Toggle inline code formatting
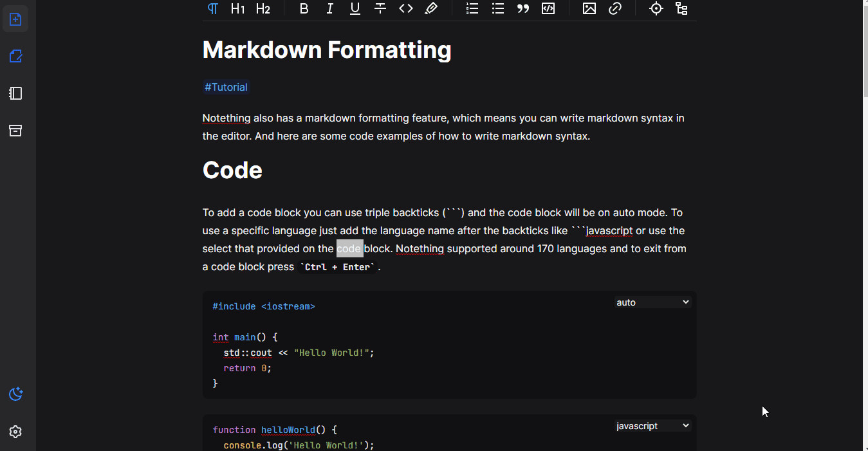The height and width of the screenshot is (451, 868). coord(406,8)
